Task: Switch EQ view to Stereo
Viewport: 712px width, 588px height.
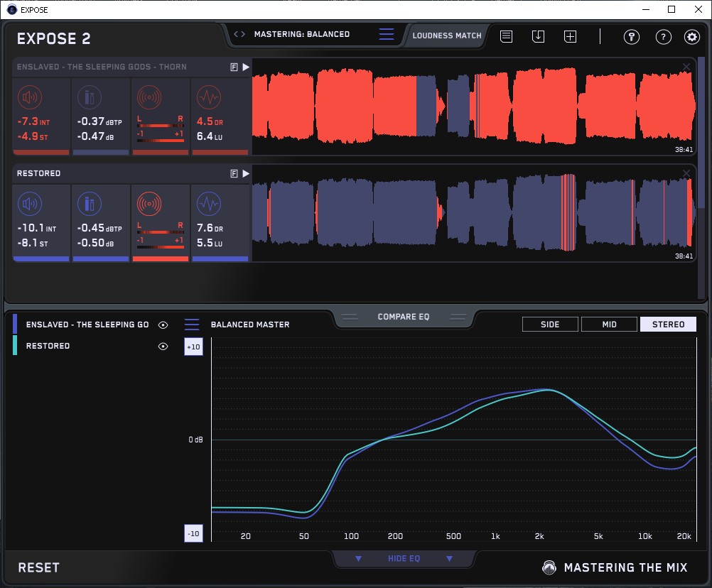Action: [668, 325]
